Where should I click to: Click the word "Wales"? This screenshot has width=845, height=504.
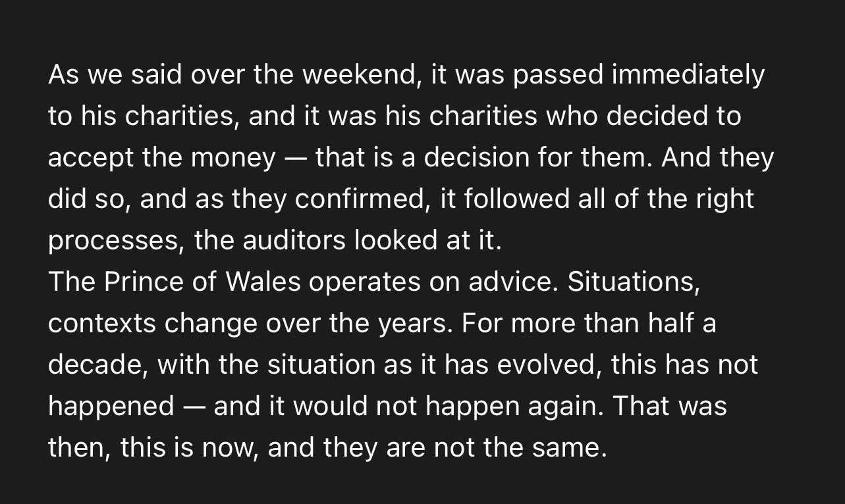[263, 282]
